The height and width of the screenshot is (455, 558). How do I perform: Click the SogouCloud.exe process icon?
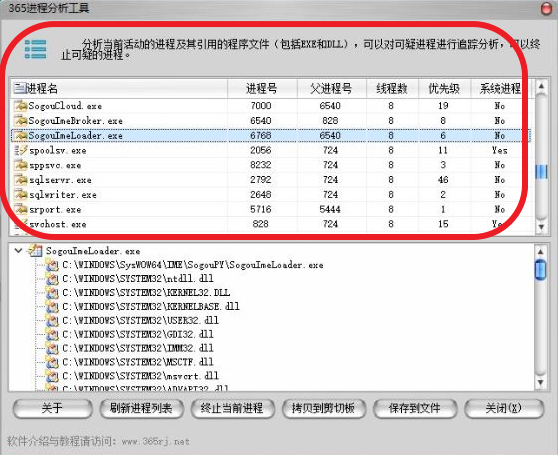pyautogui.click(x=21, y=106)
